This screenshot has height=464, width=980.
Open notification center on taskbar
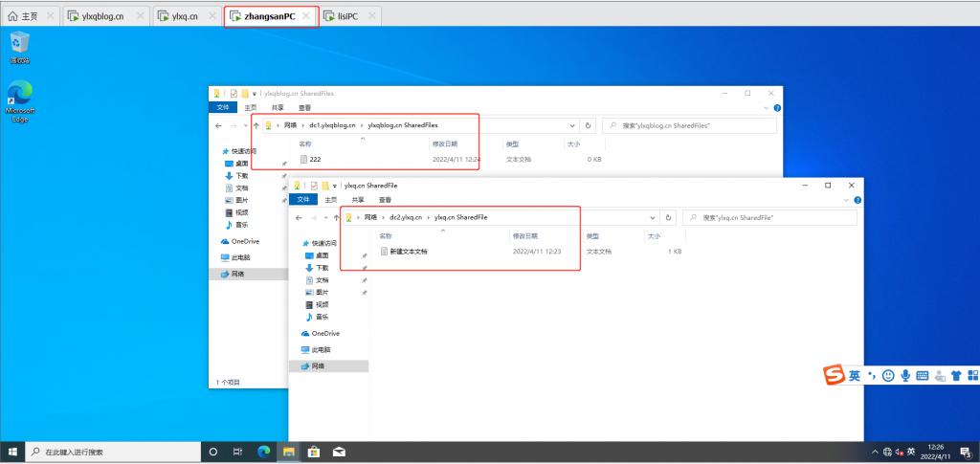tap(966, 452)
